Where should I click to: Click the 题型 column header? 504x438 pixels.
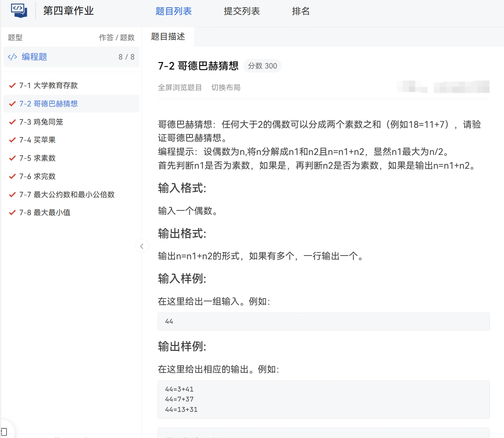pos(15,38)
